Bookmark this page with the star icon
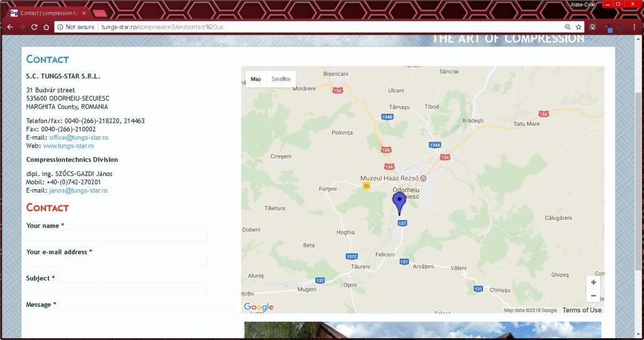The height and width of the screenshot is (340, 644). [579, 27]
